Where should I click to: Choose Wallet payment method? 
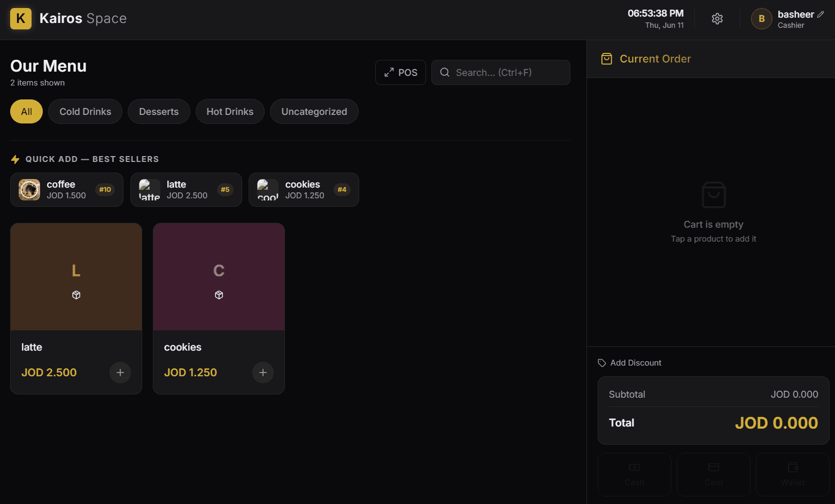pos(793,475)
